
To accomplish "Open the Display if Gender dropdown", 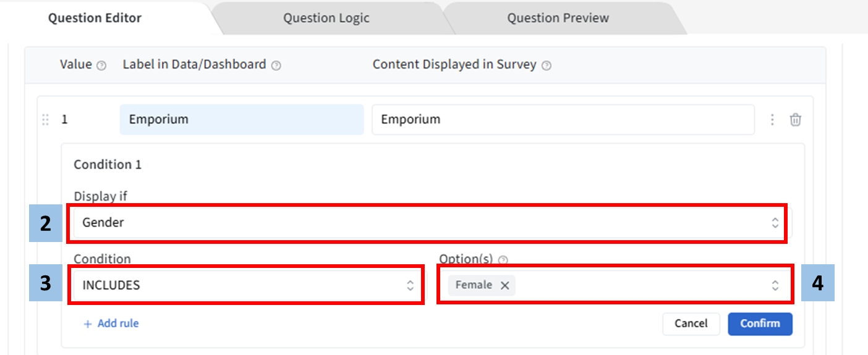I will (x=427, y=223).
